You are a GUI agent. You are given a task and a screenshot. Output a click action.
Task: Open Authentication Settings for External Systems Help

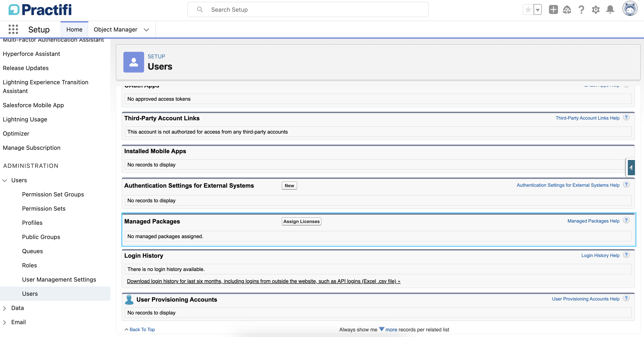click(568, 185)
